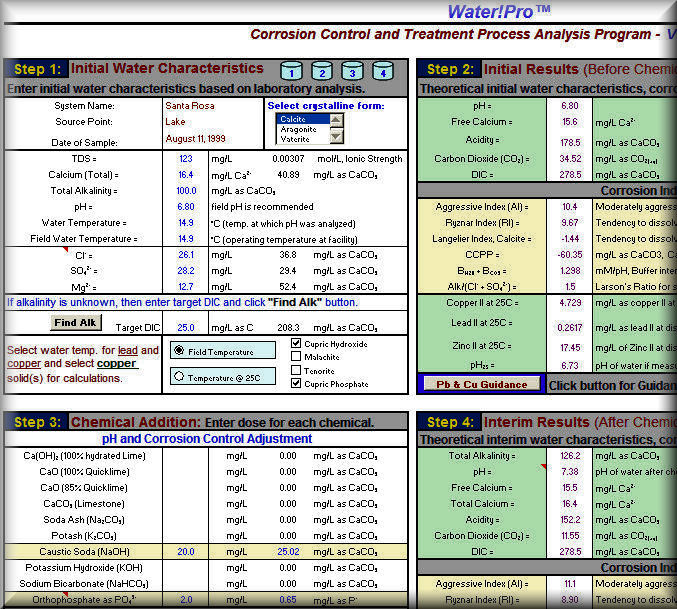The height and width of the screenshot is (609, 677).
Task: Select Langelier Index value -1.44
Action: [569, 239]
